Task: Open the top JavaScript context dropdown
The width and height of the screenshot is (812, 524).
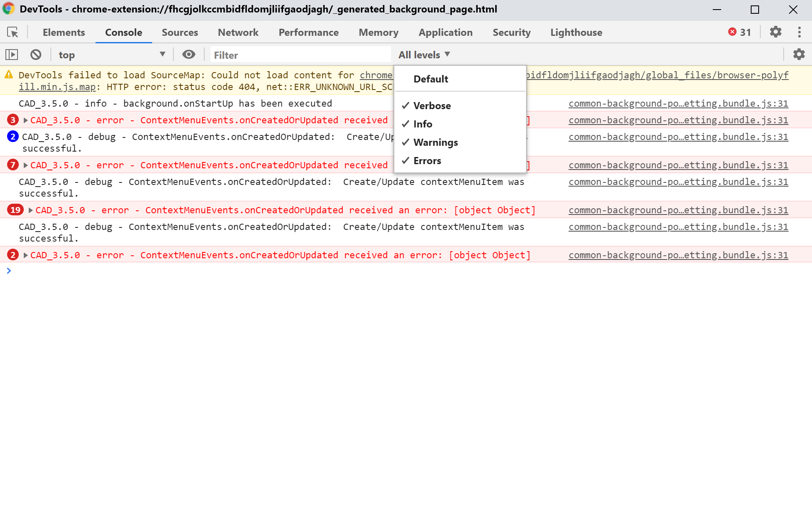Action: [111, 55]
